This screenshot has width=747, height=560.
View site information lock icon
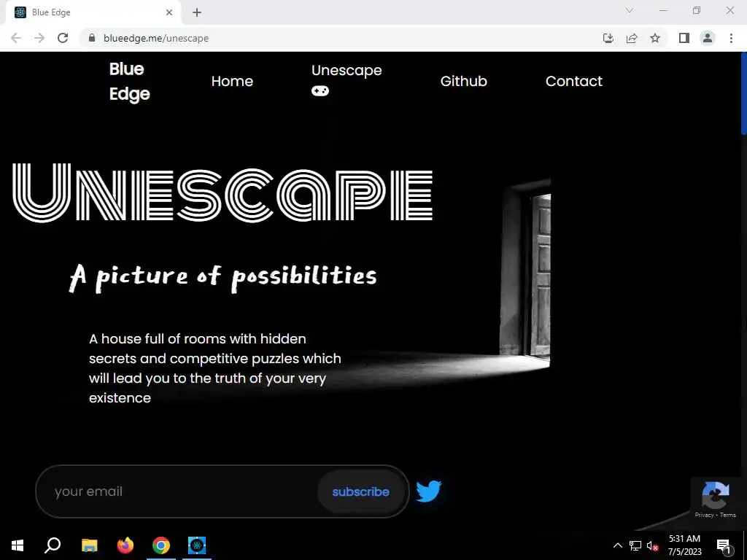[x=92, y=38]
